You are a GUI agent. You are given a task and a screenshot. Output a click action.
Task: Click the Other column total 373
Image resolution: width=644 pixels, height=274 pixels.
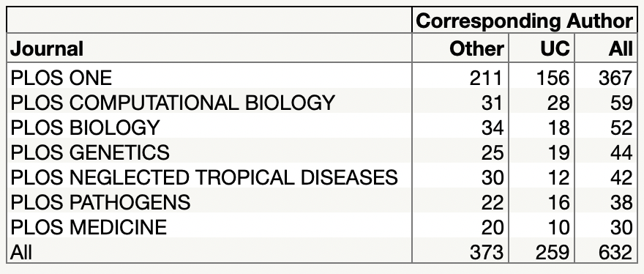coord(486,252)
